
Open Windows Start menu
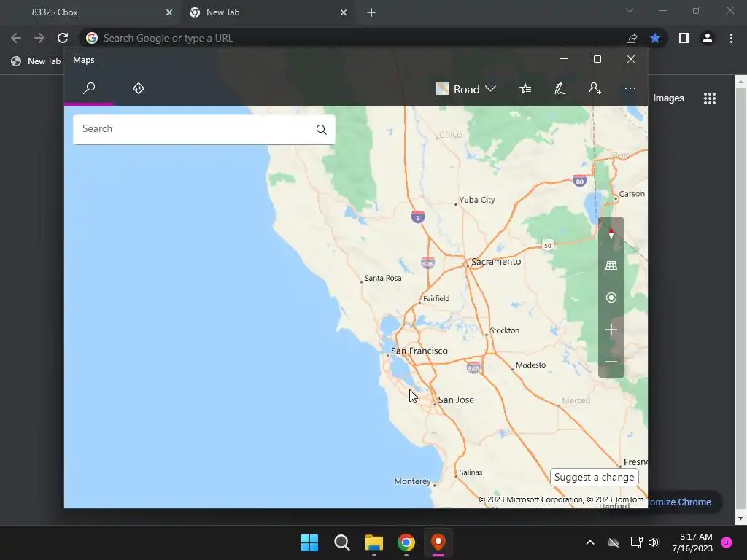pyautogui.click(x=309, y=542)
